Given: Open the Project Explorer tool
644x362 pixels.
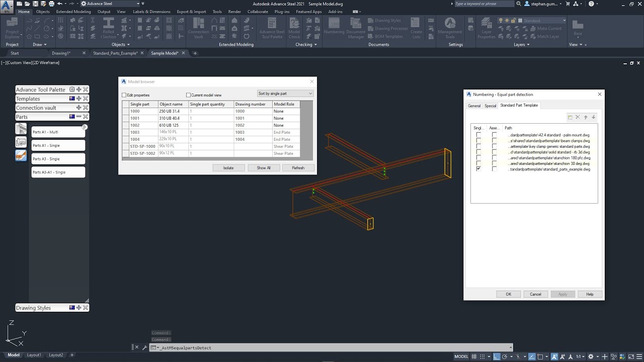Looking at the screenshot, I should [x=12, y=28].
